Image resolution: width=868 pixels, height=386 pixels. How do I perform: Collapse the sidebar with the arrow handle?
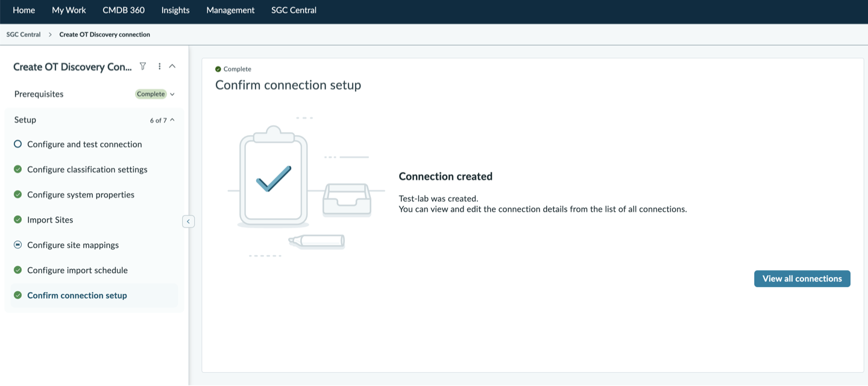point(188,221)
